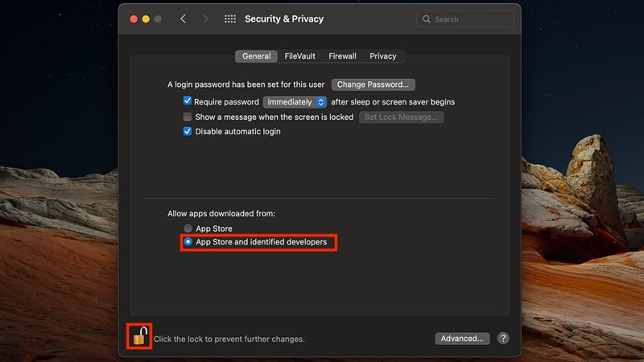644x362 pixels.
Task: Go back with the left chevron arrow
Action: [x=184, y=19]
